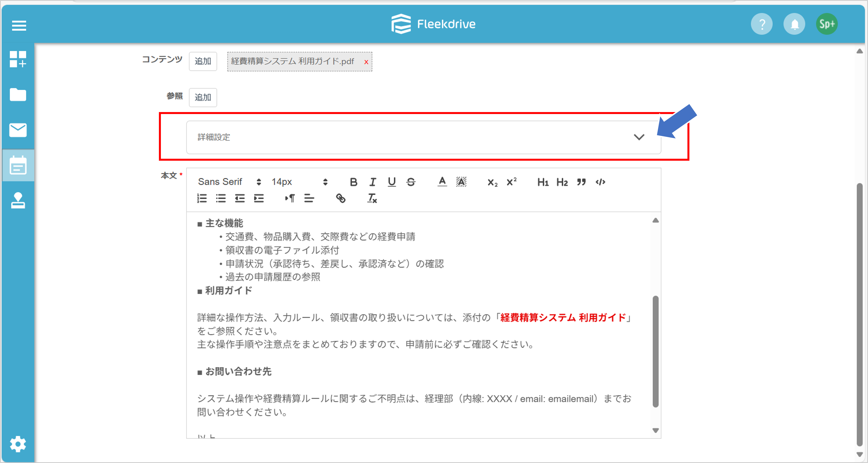Insert a code block
The width and height of the screenshot is (868, 463).
[600, 182]
